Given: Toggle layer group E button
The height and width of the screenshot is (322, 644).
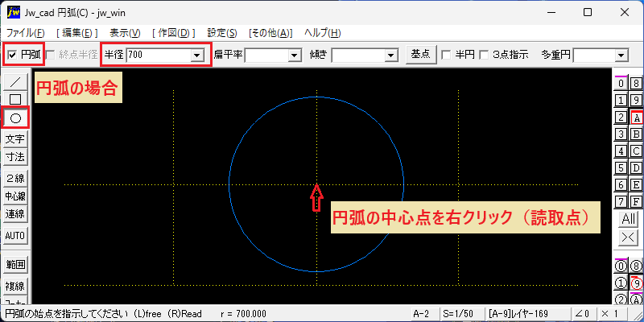Looking at the screenshot, I should (x=636, y=185).
